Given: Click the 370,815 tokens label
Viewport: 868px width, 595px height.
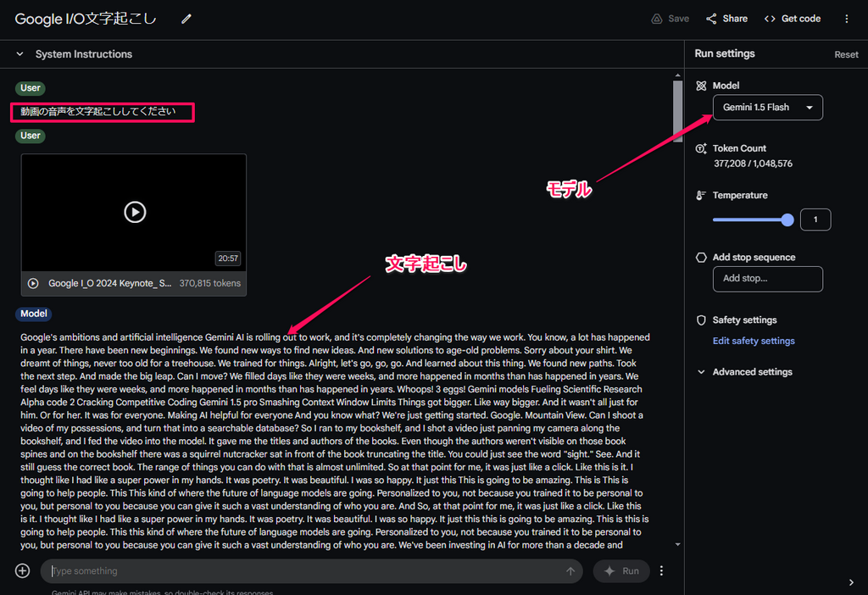Looking at the screenshot, I should click(x=210, y=283).
